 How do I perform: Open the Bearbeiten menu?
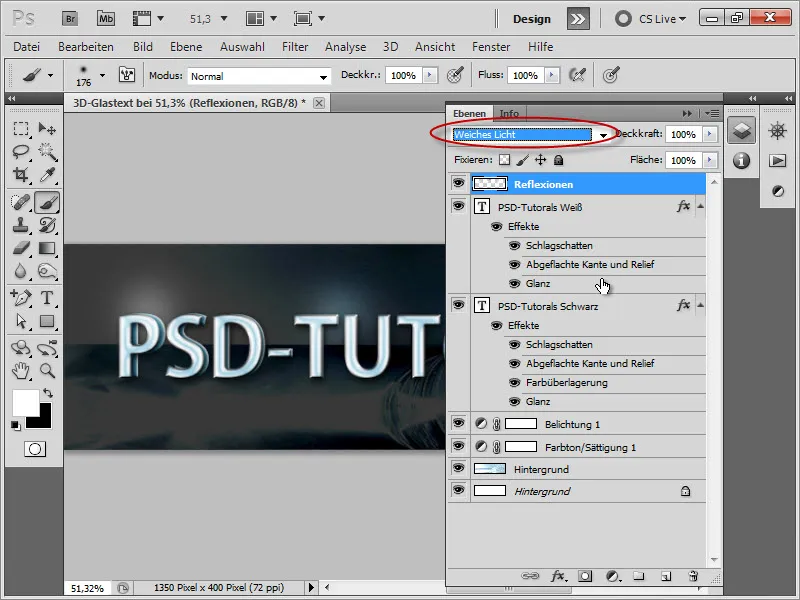[x=86, y=47]
